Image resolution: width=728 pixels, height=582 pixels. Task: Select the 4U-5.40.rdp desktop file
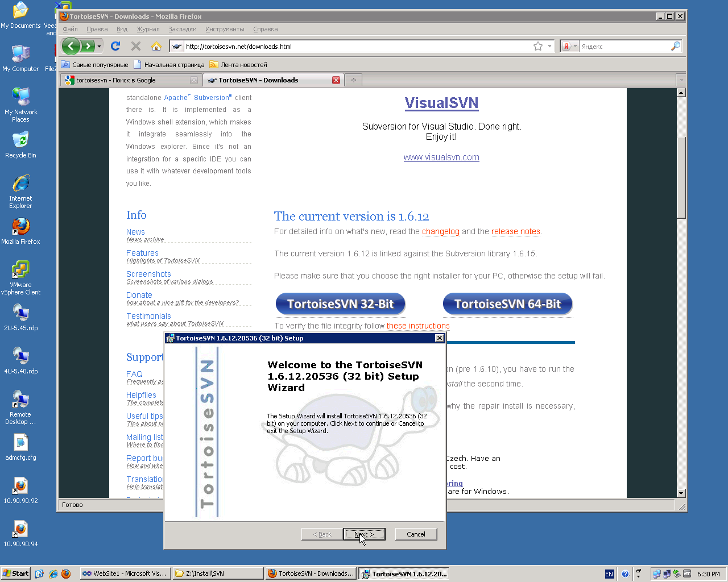tap(20, 360)
